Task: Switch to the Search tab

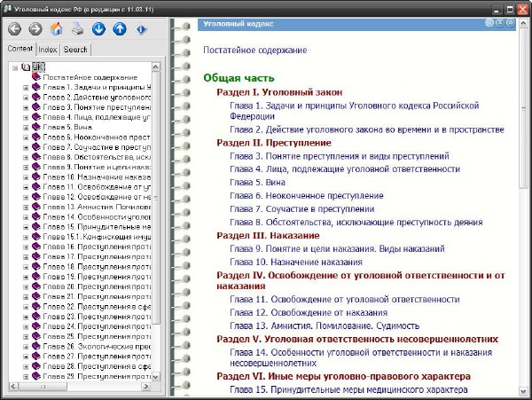Action: 75,51
